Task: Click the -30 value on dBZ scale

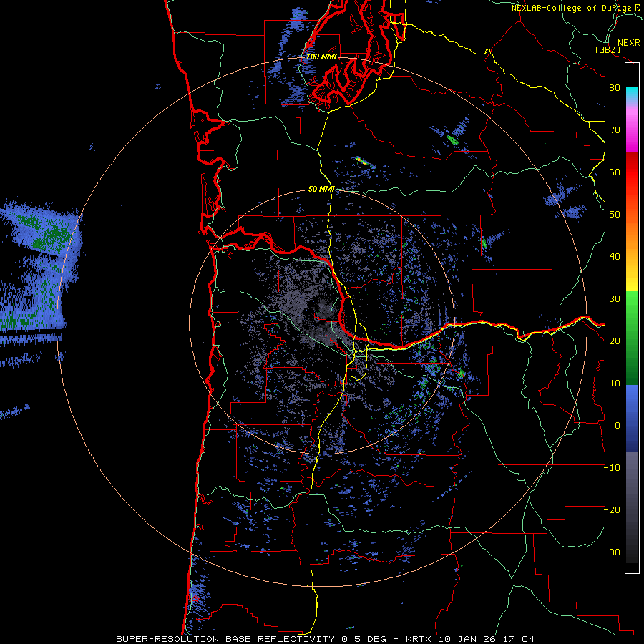Action: [x=612, y=552]
